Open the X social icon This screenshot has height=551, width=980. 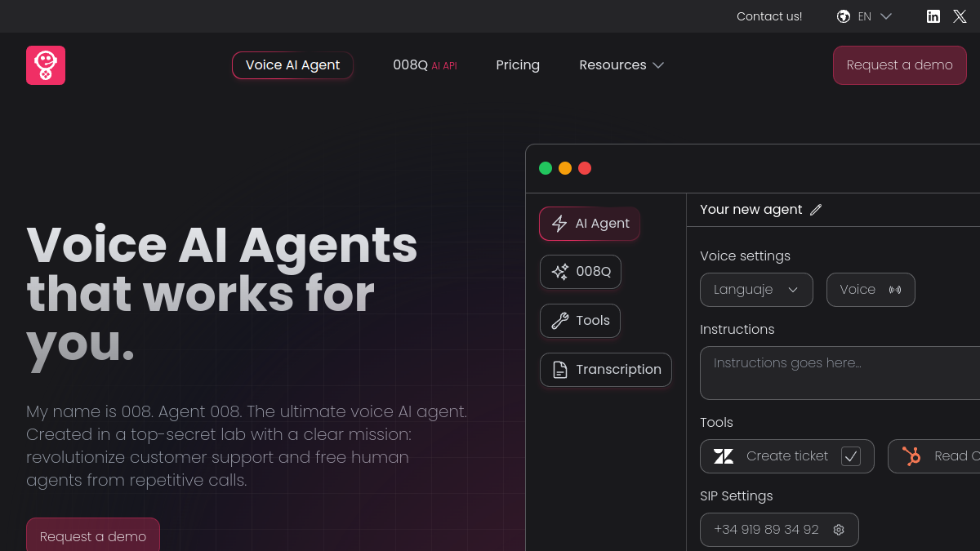click(x=960, y=16)
